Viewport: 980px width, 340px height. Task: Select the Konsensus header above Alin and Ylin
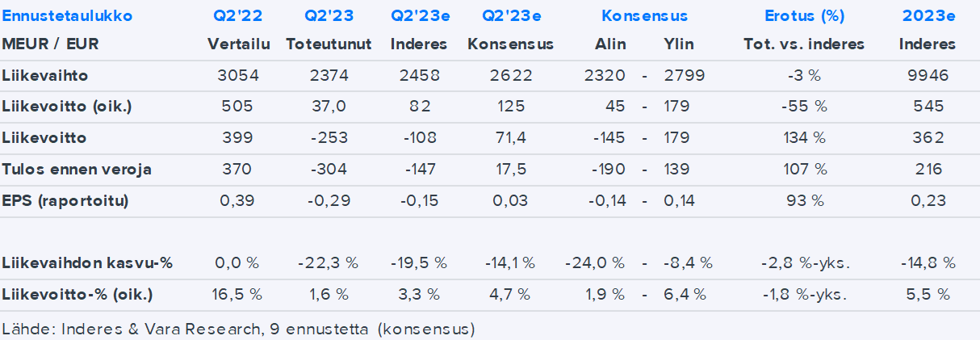tap(644, 16)
